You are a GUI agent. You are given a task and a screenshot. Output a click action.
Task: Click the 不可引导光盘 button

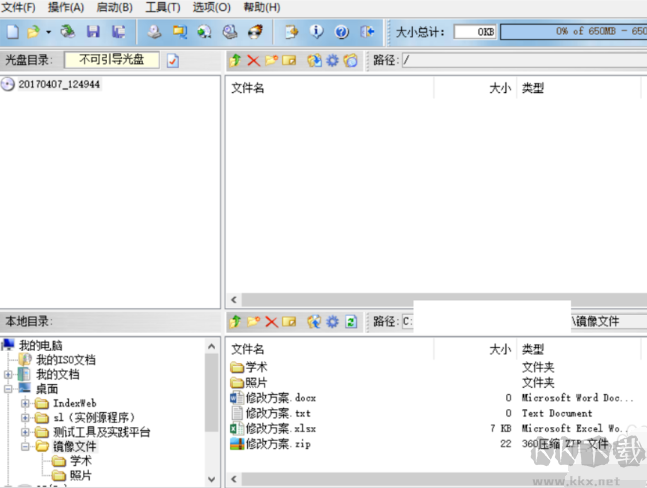[x=111, y=60]
